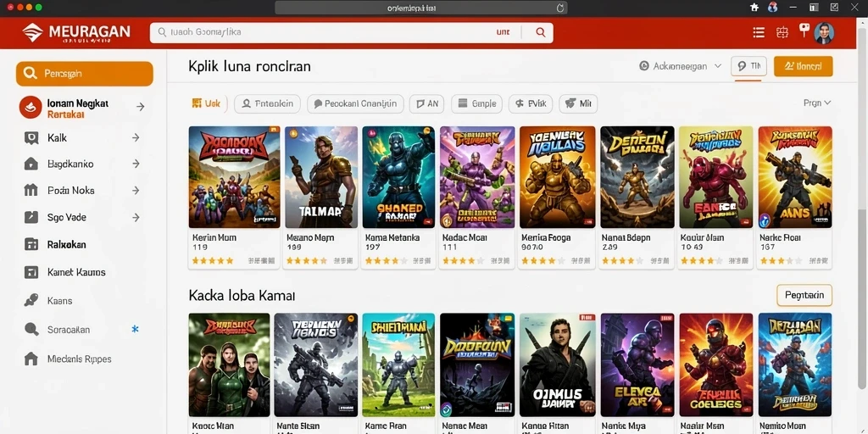
Task: Click the orange Ilonenl button
Action: tap(803, 66)
